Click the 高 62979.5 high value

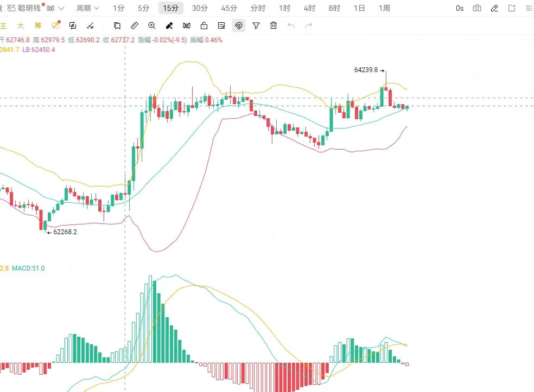coord(49,40)
